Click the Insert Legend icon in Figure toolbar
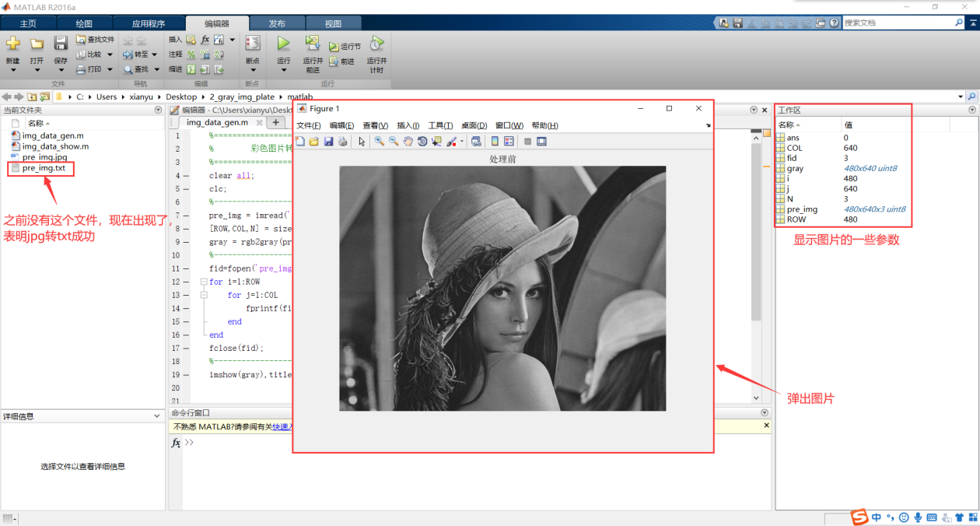 [x=509, y=142]
